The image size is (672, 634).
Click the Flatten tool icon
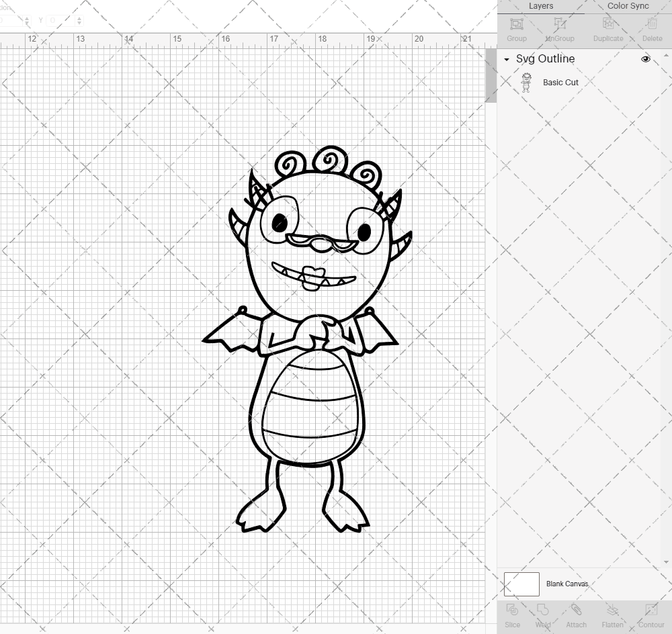[612, 610]
